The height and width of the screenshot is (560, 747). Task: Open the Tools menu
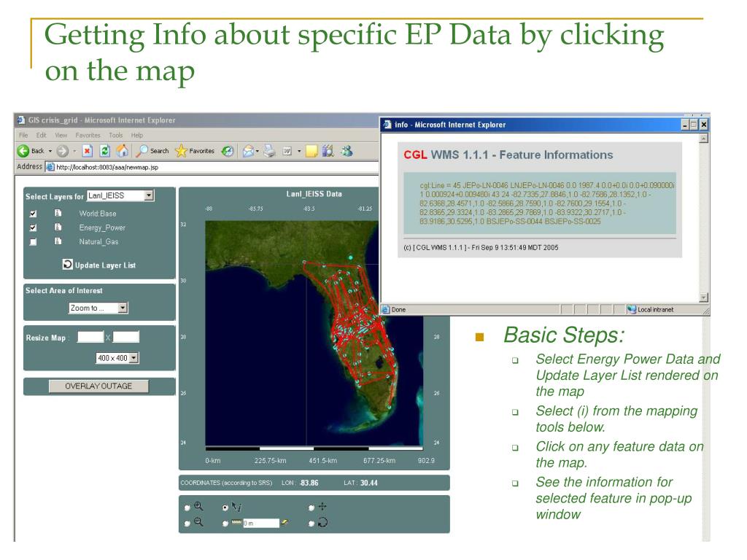(x=116, y=135)
